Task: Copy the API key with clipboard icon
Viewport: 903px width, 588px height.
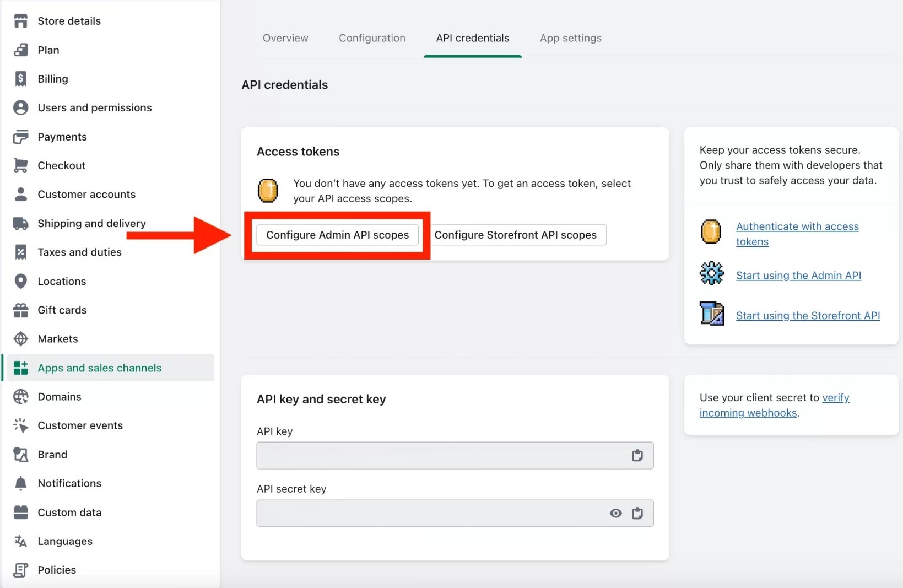Action: [x=637, y=455]
